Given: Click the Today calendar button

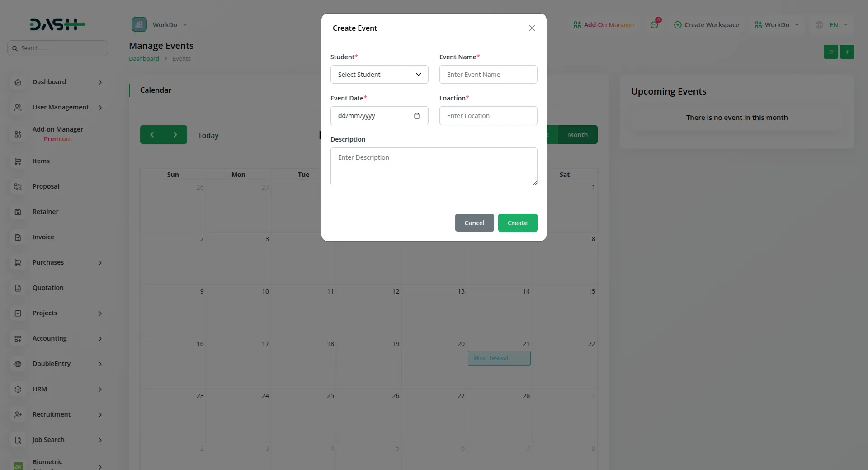Looking at the screenshot, I should coord(208,135).
